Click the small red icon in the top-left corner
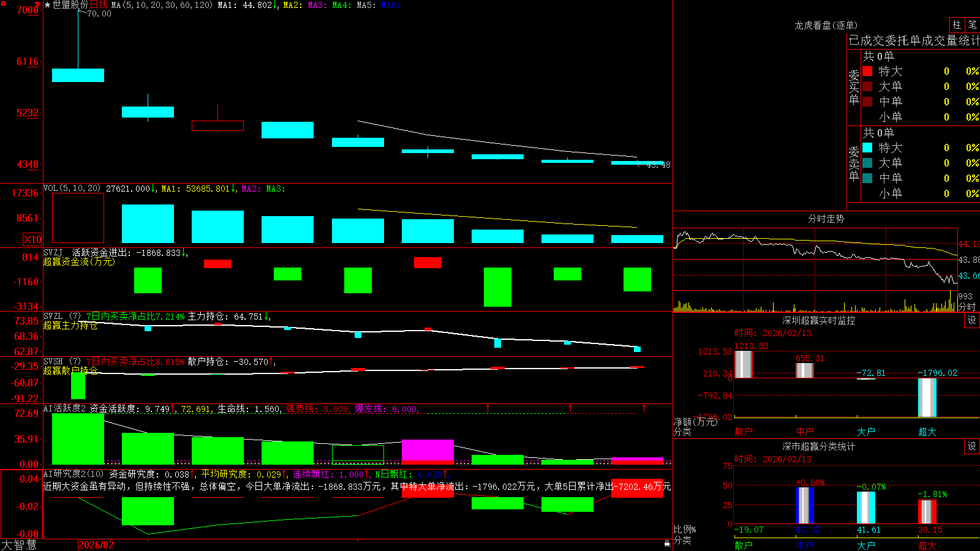Image resolution: width=980 pixels, height=551 pixels. pos(2,2)
